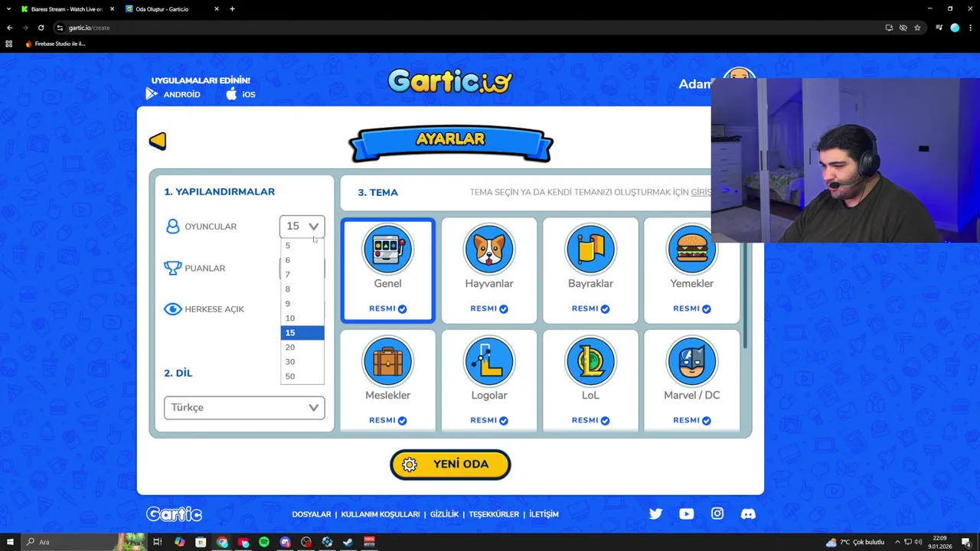Choose 50 players from the list

302,377
